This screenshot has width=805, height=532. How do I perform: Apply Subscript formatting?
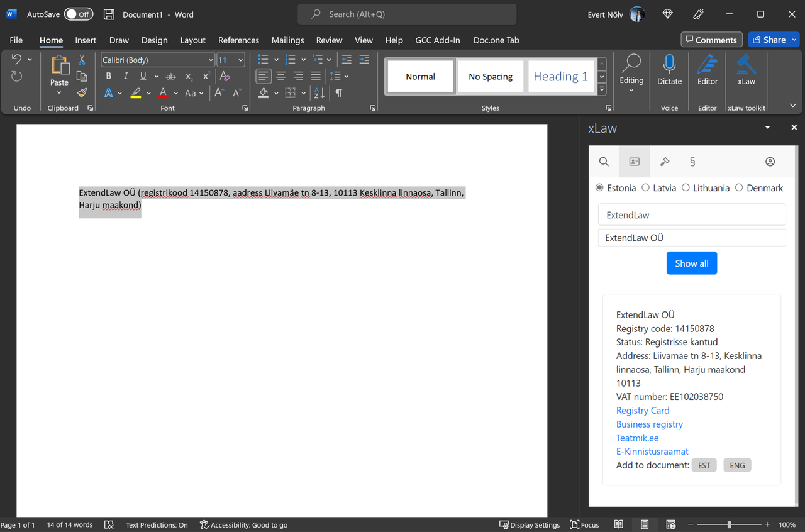189,76
